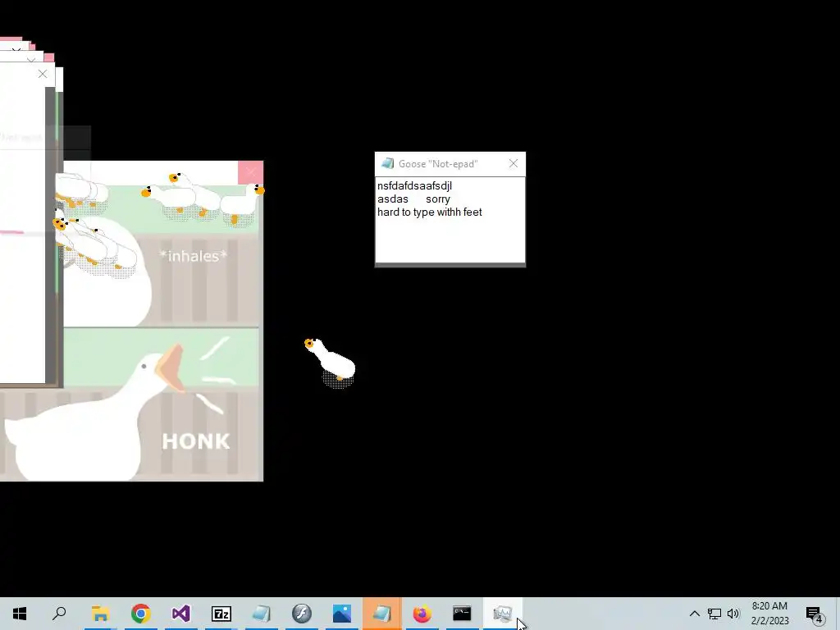
Task: Click the word "sorry" in Not-epad
Action: [438, 199]
